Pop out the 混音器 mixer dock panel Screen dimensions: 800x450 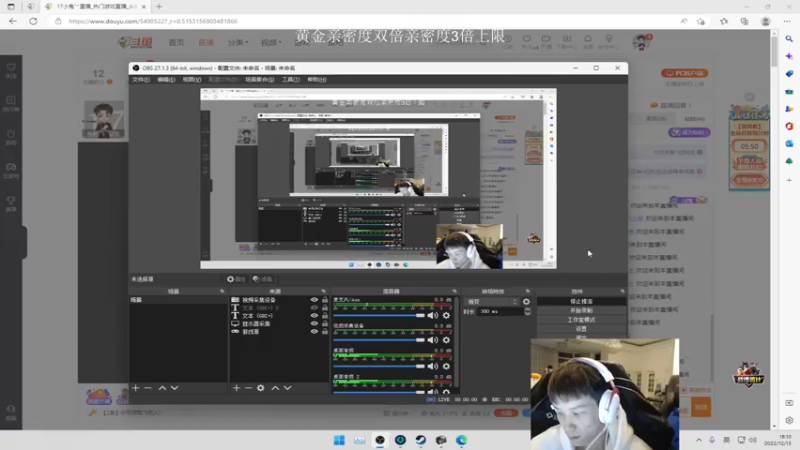[455, 291]
